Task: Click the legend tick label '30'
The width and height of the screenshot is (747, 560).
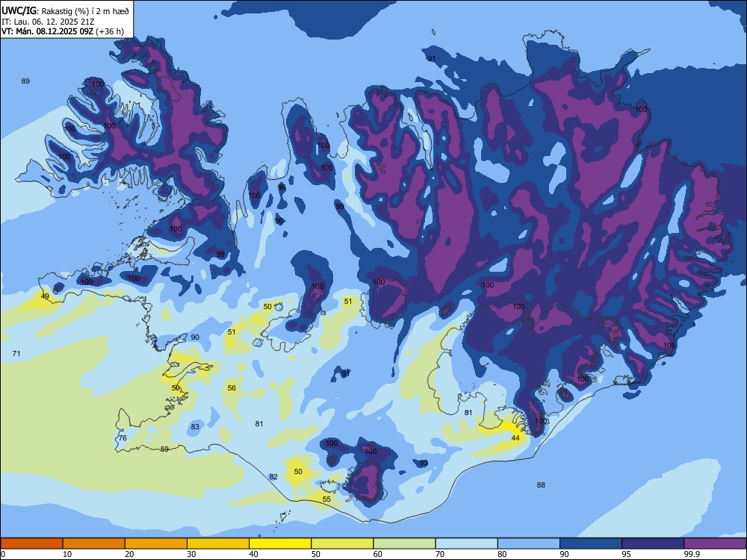Action: click(191, 554)
